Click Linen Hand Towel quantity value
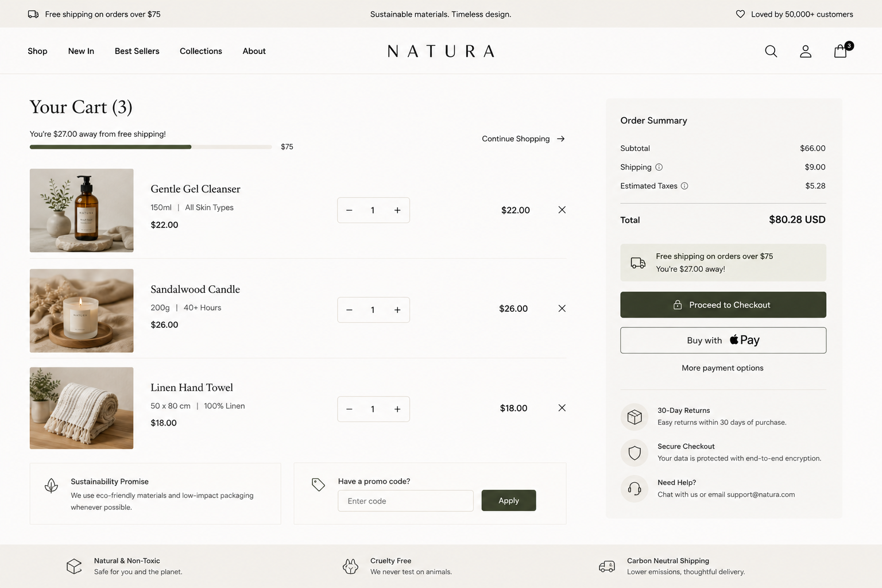Image resolution: width=882 pixels, height=588 pixels. [373, 409]
